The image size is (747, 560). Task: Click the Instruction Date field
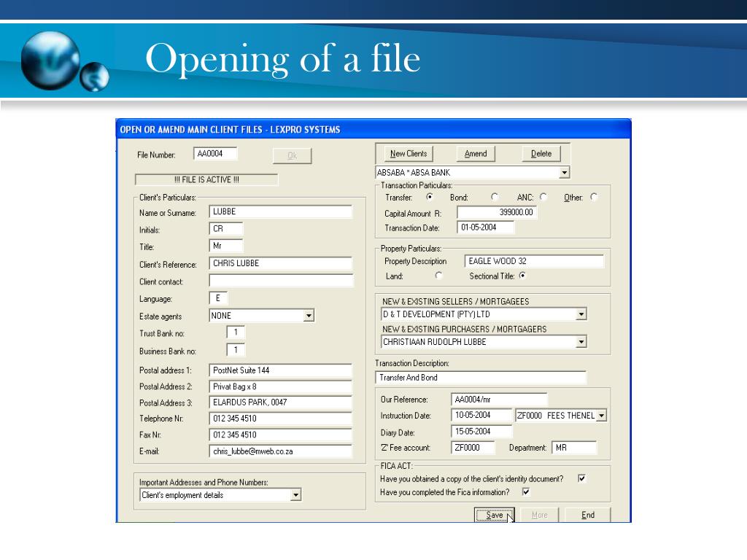pos(481,415)
